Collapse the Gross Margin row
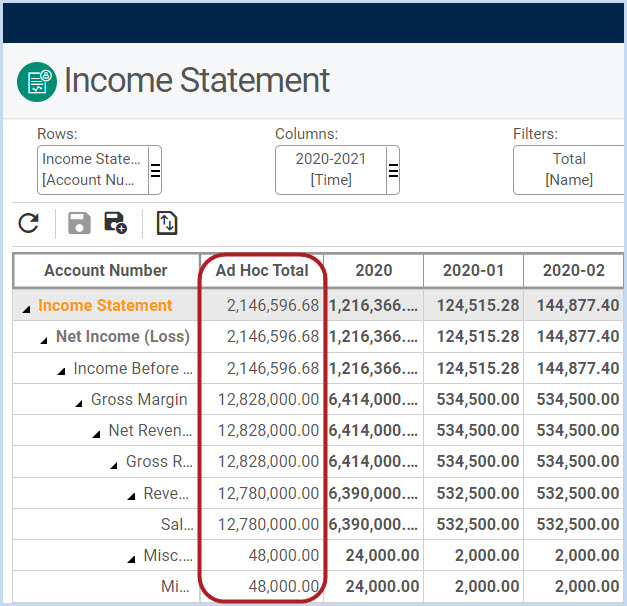The height and width of the screenshot is (606, 627). coord(79,403)
